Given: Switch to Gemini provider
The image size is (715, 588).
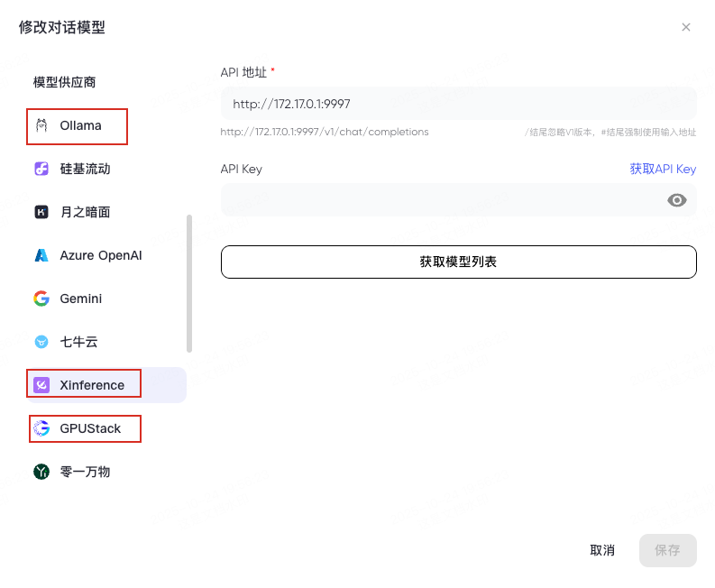Looking at the screenshot, I should (x=81, y=299).
